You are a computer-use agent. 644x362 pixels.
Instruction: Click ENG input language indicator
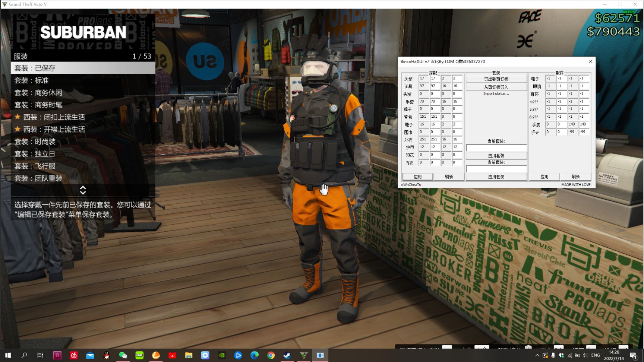596,355
